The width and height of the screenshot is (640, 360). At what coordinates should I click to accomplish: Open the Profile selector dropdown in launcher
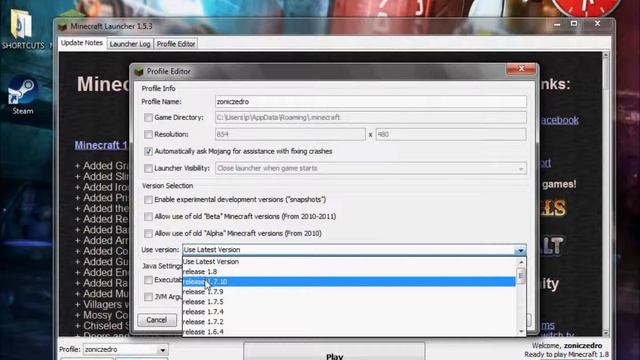point(162,350)
